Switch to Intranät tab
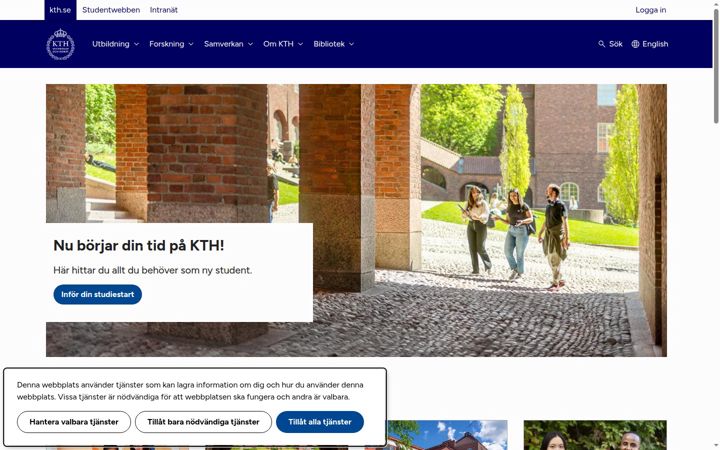The width and height of the screenshot is (720, 450). [163, 10]
